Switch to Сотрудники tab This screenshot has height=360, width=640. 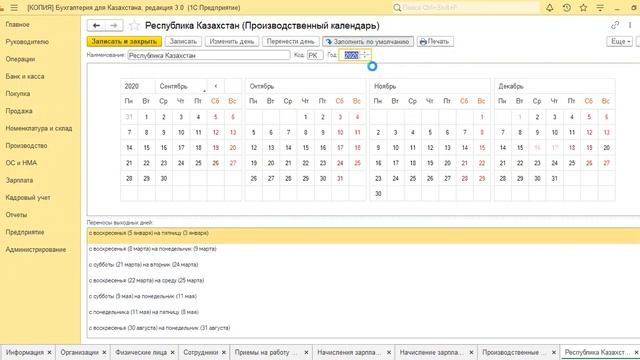coord(200,352)
